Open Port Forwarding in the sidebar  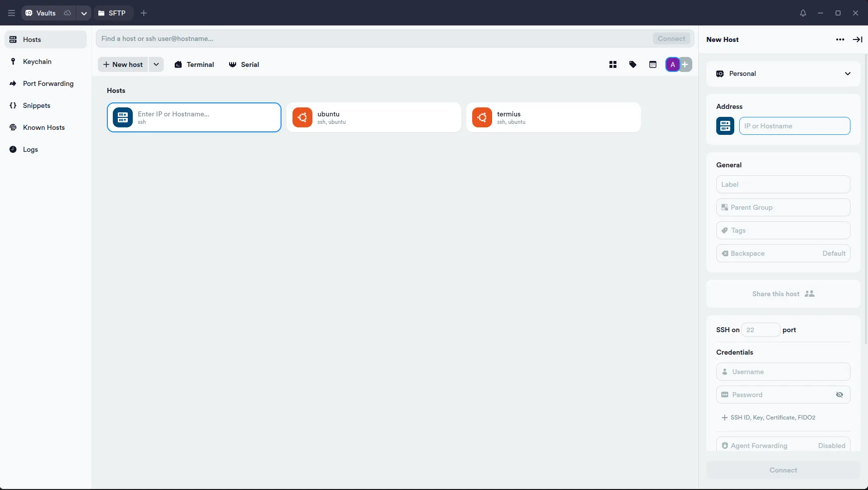pos(46,83)
